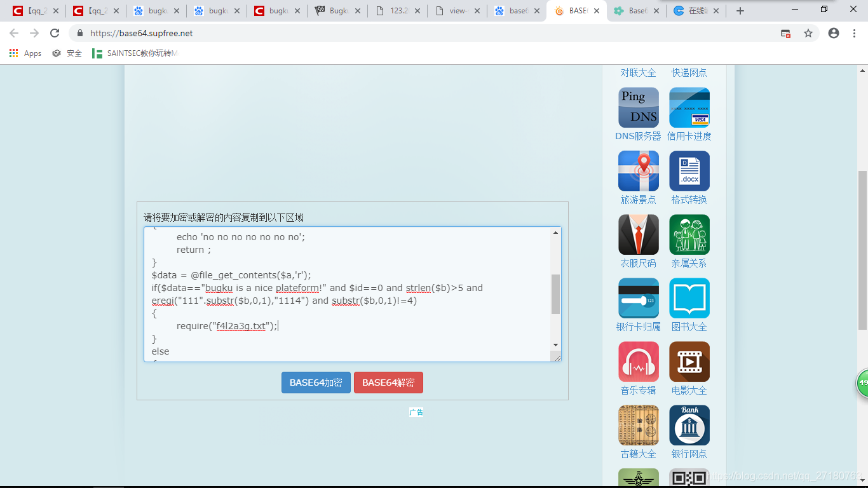Open the 图书大全 book icon
The height and width of the screenshot is (488, 868).
[x=689, y=298]
